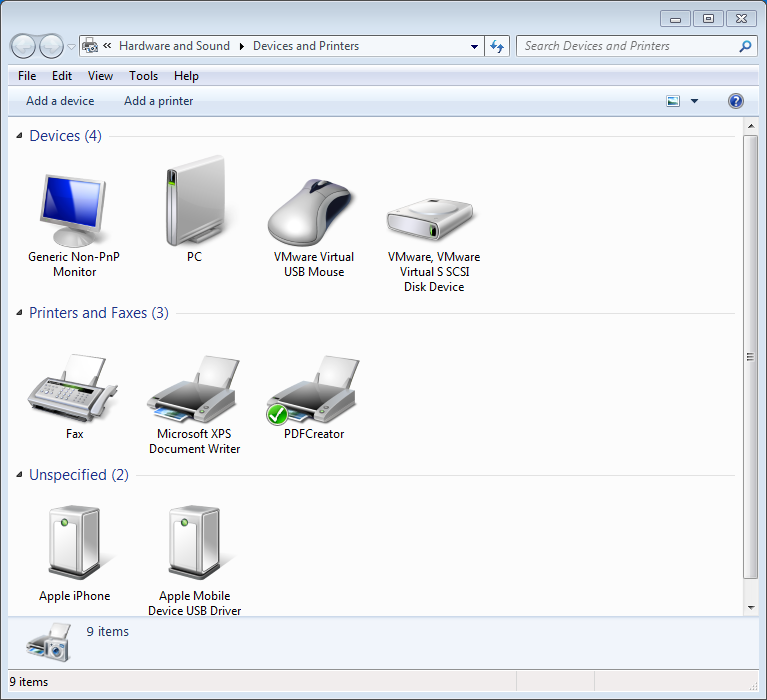
Task: Select the VMware Virtual USB Mouse icon
Action: coord(312,212)
